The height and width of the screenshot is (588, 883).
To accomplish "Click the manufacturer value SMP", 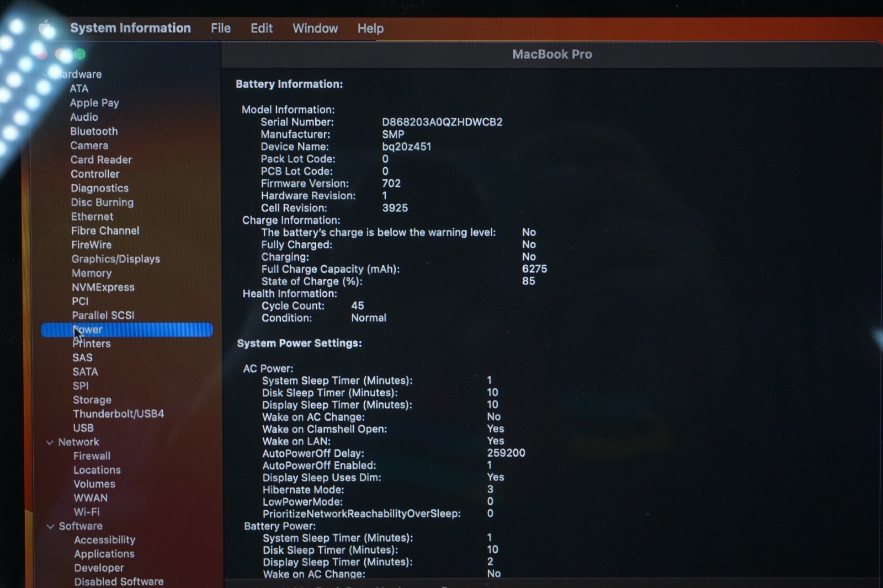I will tap(393, 135).
